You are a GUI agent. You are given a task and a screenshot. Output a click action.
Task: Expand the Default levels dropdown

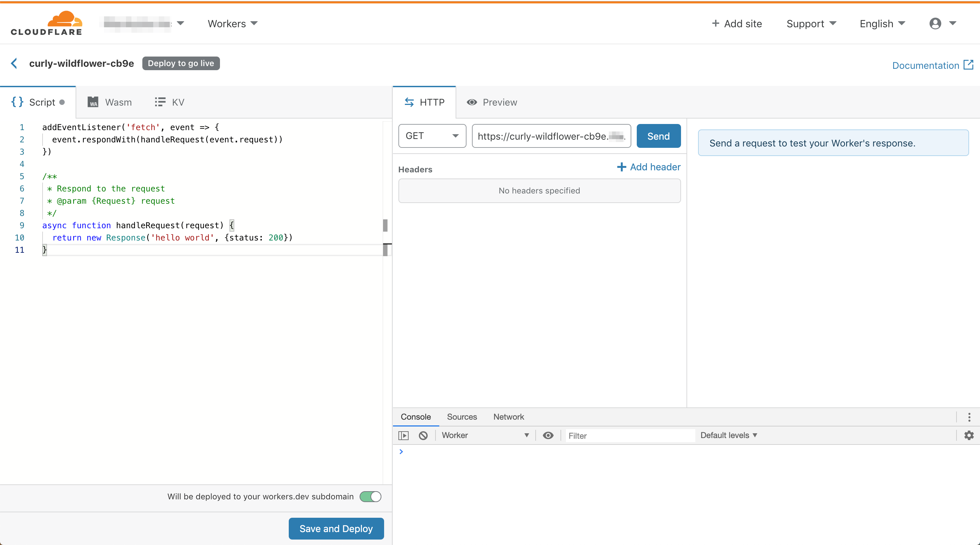(729, 435)
